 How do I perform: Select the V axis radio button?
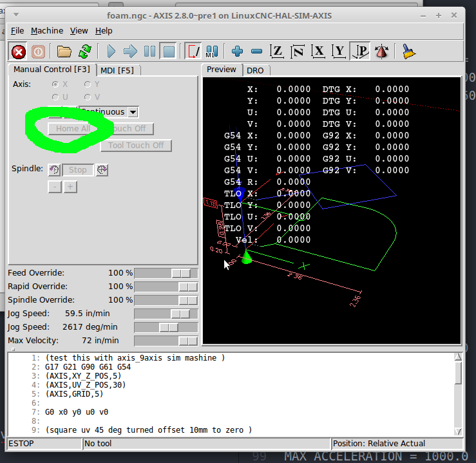click(x=88, y=97)
